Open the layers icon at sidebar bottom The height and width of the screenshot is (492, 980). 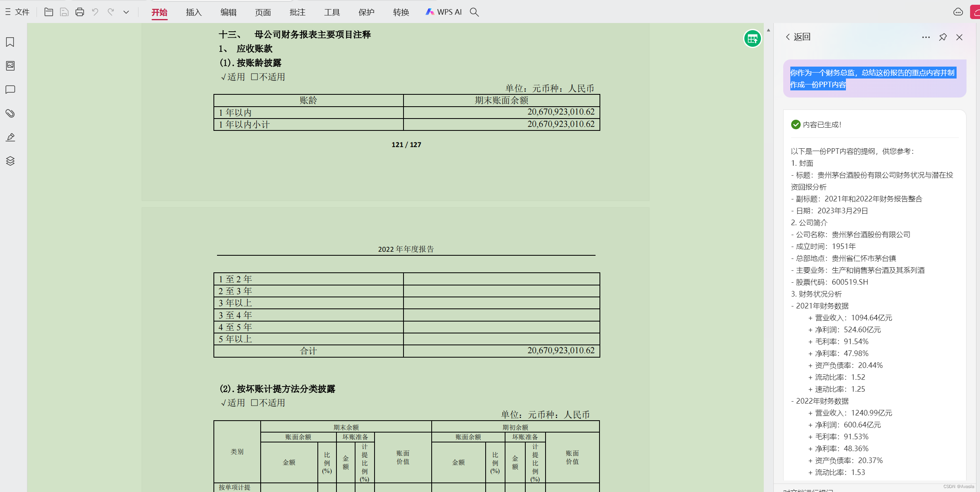10,161
